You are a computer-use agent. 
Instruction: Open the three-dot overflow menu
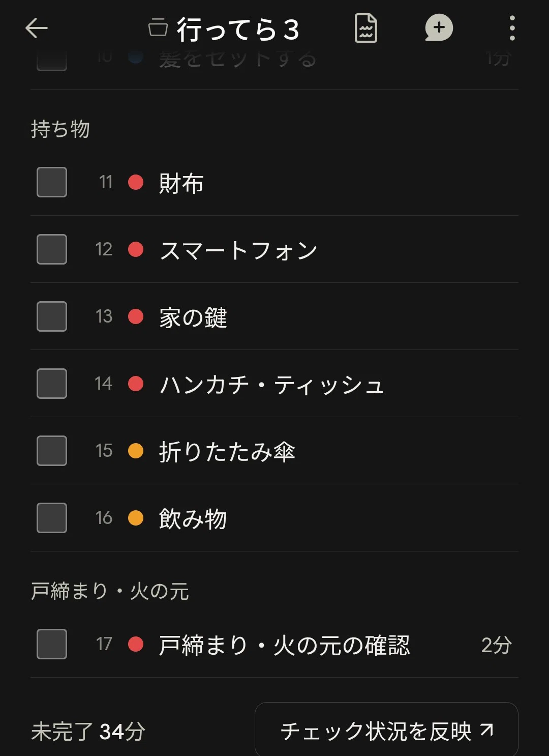pyautogui.click(x=512, y=28)
